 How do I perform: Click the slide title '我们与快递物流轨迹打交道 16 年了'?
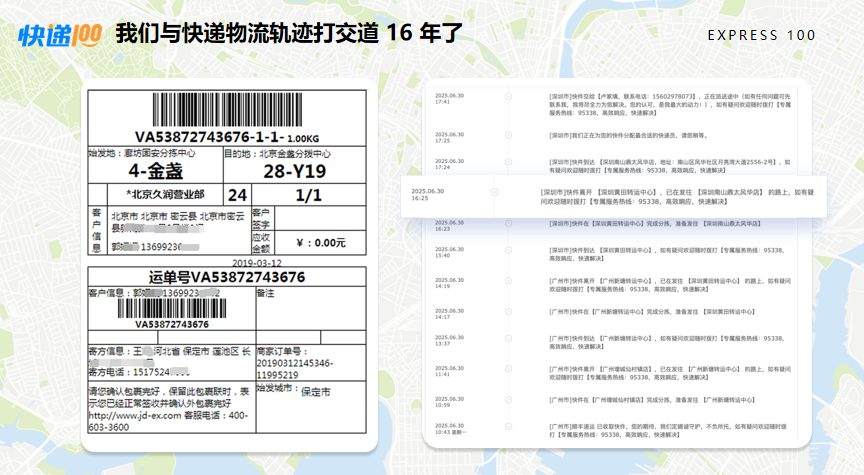click(x=289, y=33)
